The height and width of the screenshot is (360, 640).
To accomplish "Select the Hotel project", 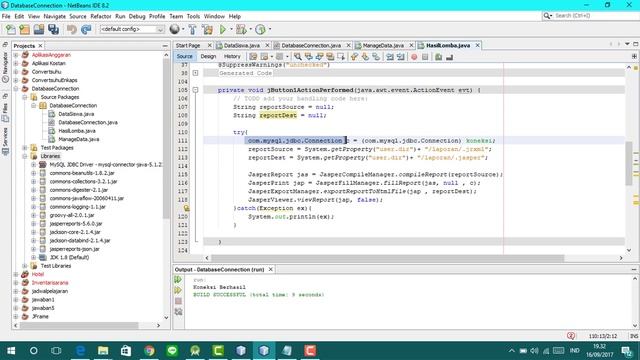I will 38,274.
